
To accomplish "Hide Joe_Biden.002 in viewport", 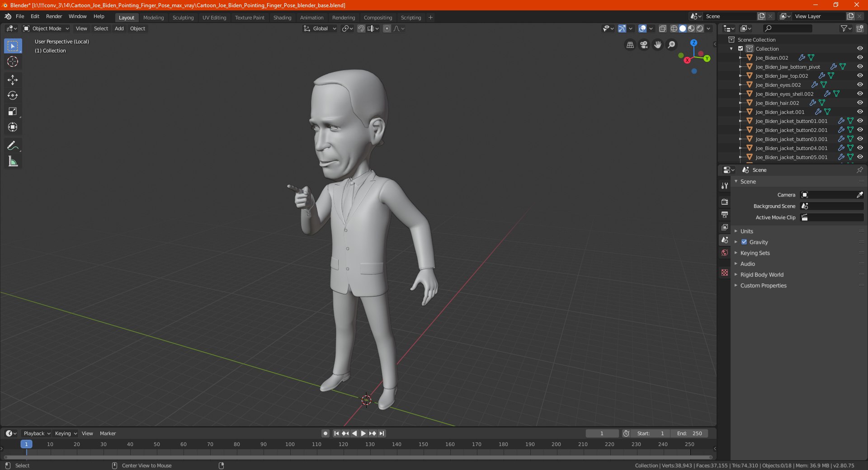I will pyautogui.click(x=860, y=57).
